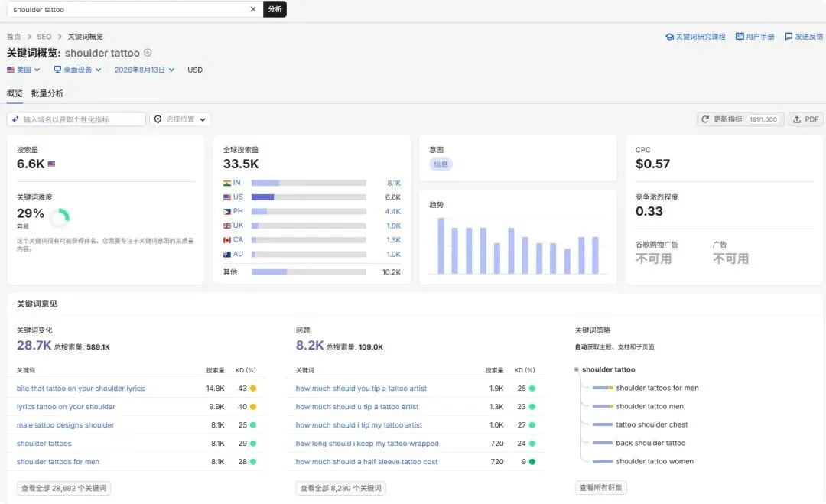This screenshot has width=826, height=504.
Task: Click the 信息 intent badge
Action: coord(441,164)
